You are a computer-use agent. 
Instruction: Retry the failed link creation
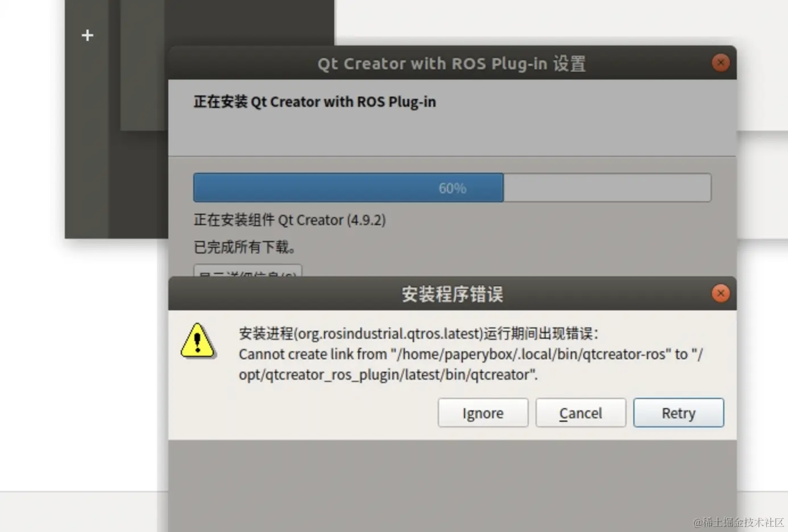coord(678,413)
